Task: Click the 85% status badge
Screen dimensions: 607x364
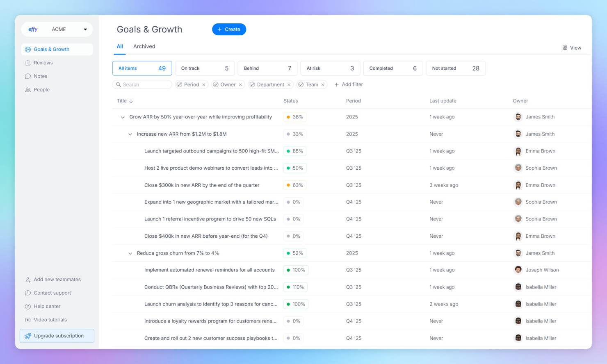Action: coord(295,151)
